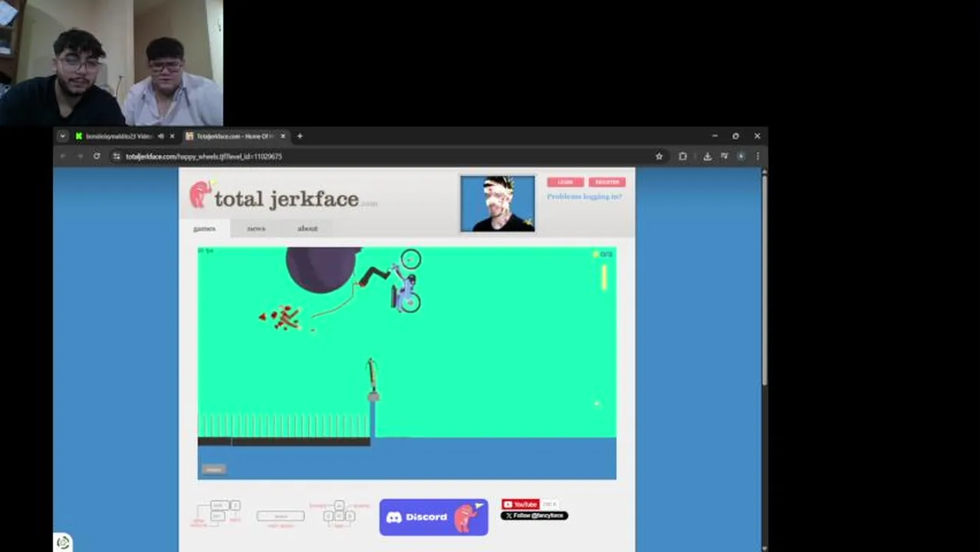Screen dimensions: 980x552
Task: Click the yellow token counter in the game corner
Action: (603, 254)
